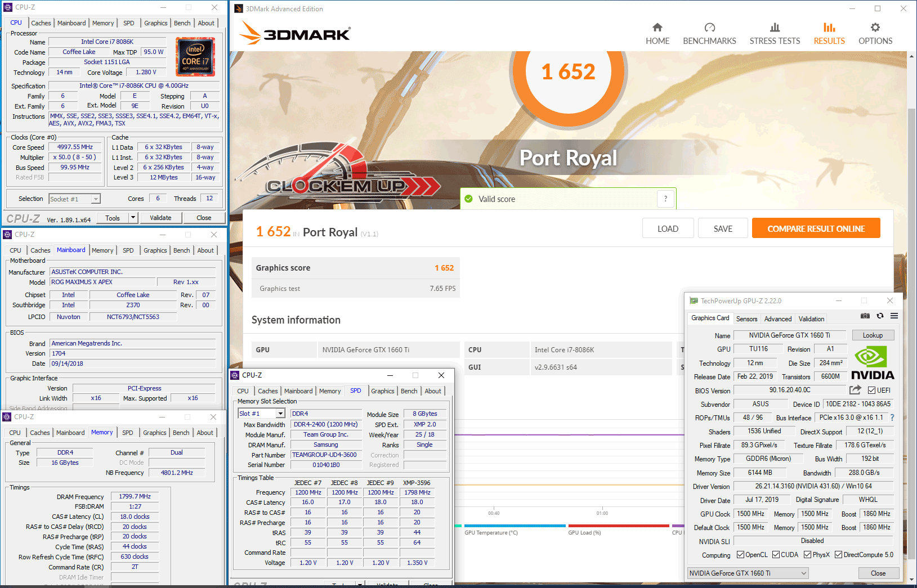The image size is (917, 588).
Task: Click the Bus Interface question mark icon
Action: click(892, 418)
